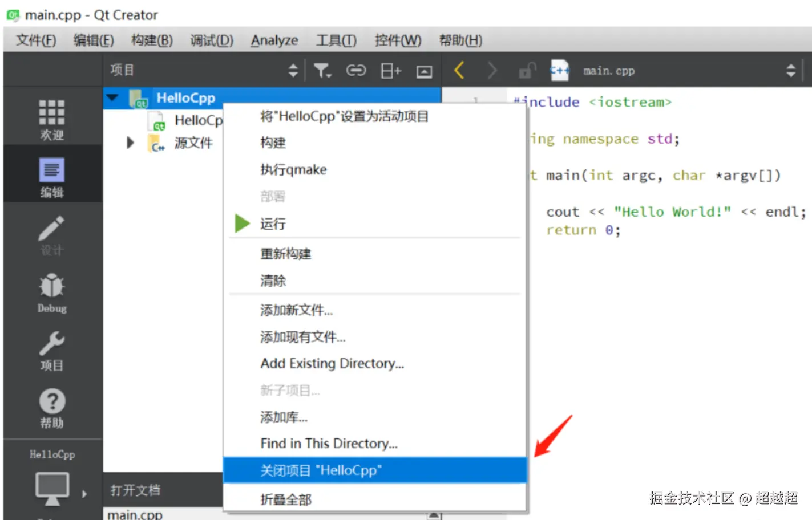
Task: Select the 源文件 folder item
Action: click(x=193, y=143)
